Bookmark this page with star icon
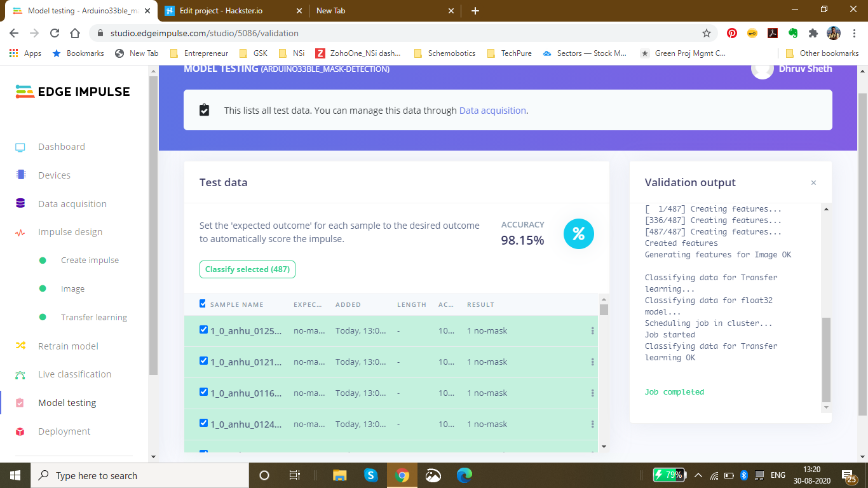This screenshot has width=868, height=488. (706, 33)
